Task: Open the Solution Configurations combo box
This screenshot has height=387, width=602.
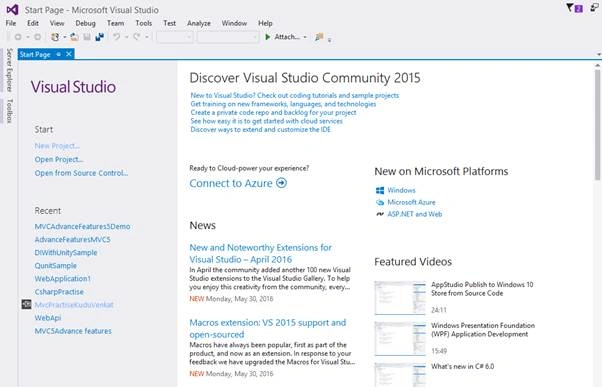Action: coord(175,37)
